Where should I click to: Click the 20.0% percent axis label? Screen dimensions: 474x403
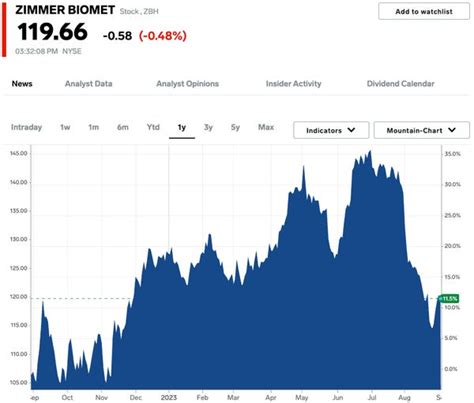pos(452,246)
